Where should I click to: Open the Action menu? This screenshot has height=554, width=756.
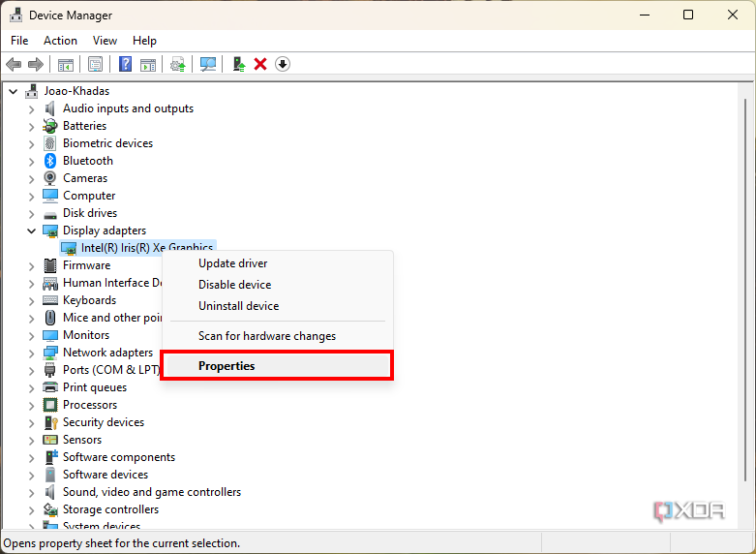(x=60, y=41)
